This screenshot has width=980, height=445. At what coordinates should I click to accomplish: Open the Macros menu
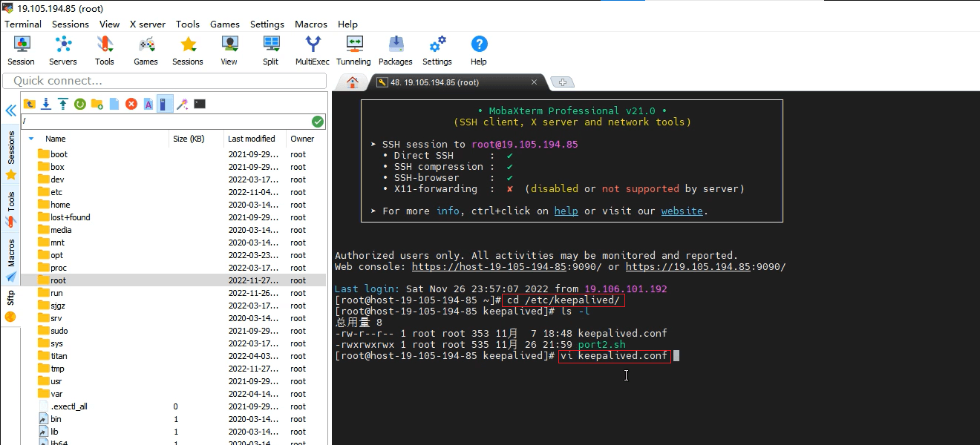tap(310, 24)
